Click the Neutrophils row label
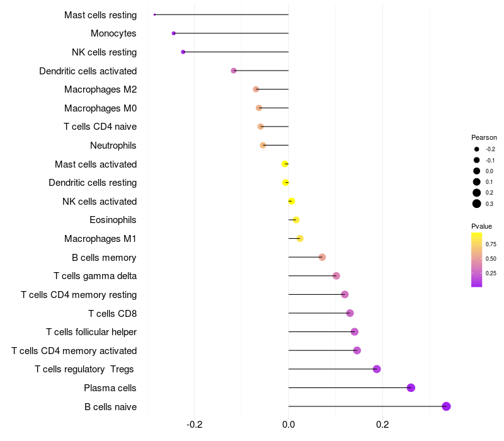 click(113, 146)
